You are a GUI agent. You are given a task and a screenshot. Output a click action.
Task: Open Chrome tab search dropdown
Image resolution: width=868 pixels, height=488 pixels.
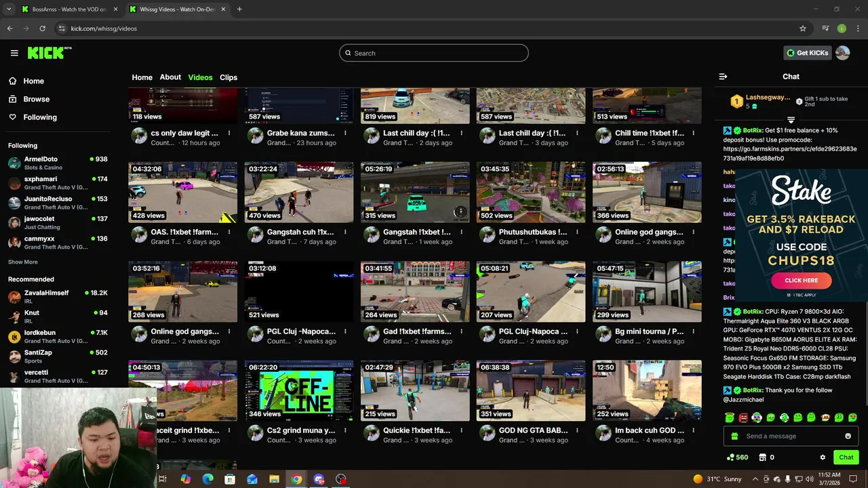tap(9, 9)
